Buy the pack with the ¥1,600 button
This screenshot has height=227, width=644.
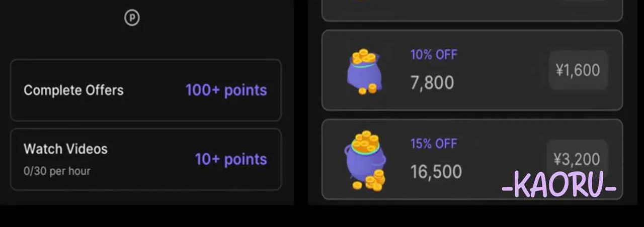(x=578, y=70)
